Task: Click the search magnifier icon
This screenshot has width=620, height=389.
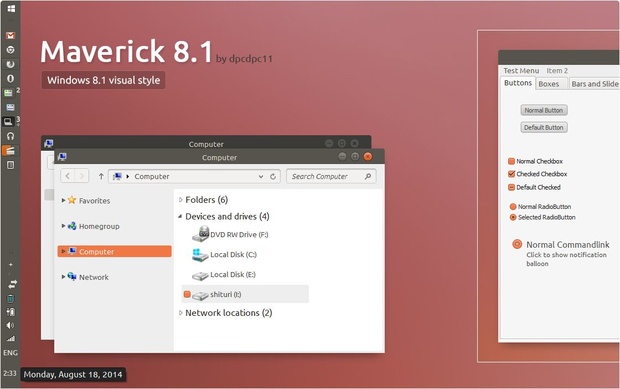Action: tap(368, 176)
